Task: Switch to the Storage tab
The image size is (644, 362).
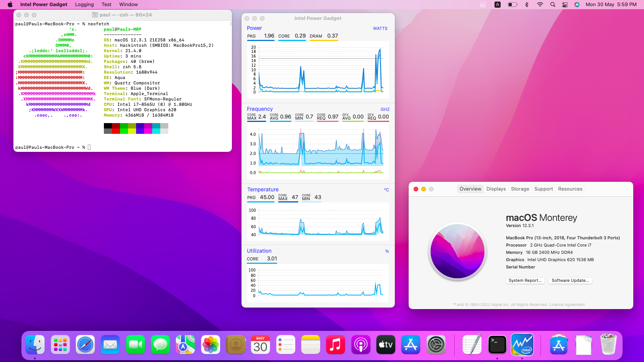Action: pos(520,189)
